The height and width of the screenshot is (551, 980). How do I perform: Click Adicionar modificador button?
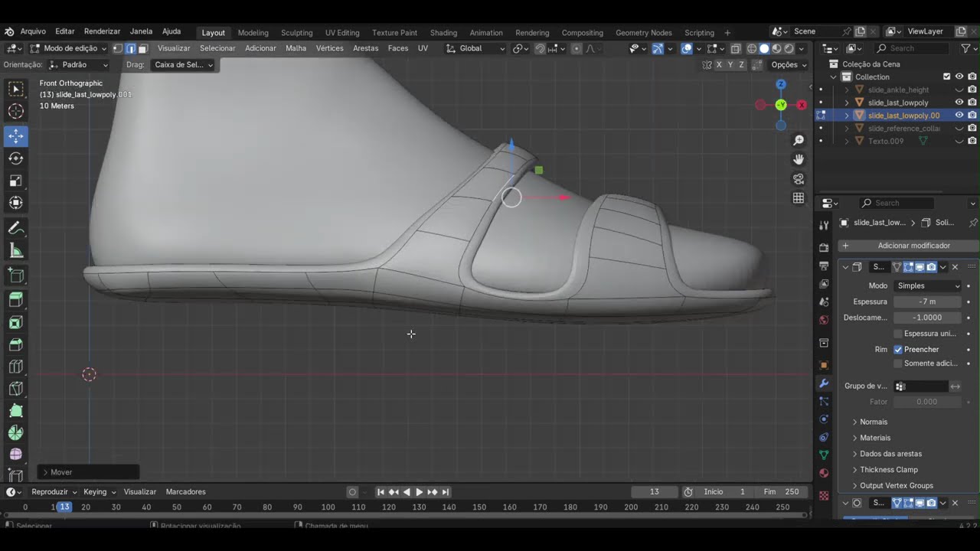[x=908, y=246]
